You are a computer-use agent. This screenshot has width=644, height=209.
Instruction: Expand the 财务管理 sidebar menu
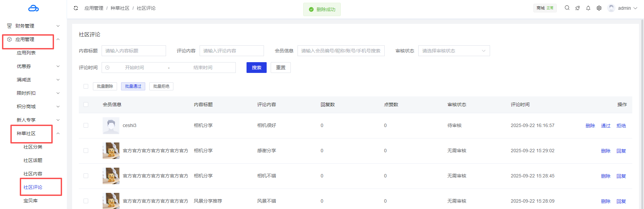(33, 26)
